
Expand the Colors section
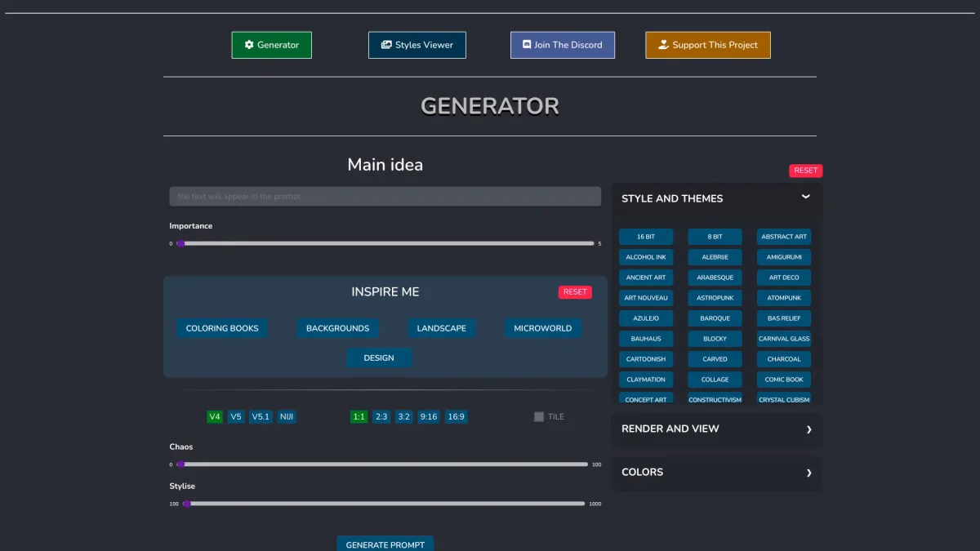pyautogui.click(x=808, y=473)
